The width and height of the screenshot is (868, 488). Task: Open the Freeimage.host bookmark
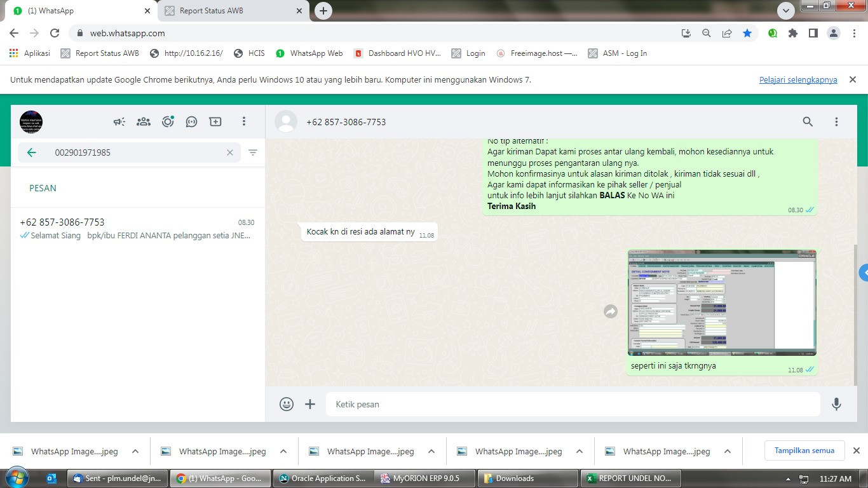click(x=537, y=53)
